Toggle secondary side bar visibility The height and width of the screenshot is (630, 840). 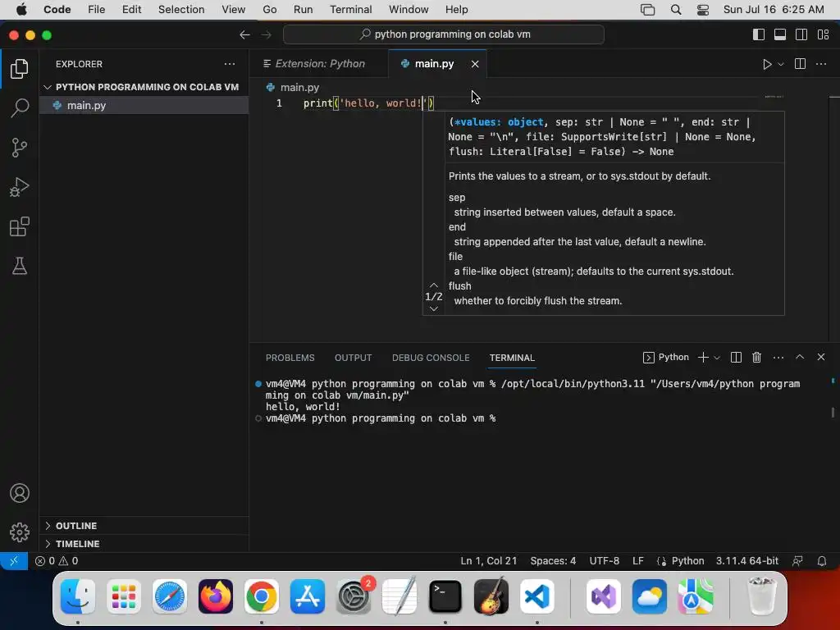(801, 34)
